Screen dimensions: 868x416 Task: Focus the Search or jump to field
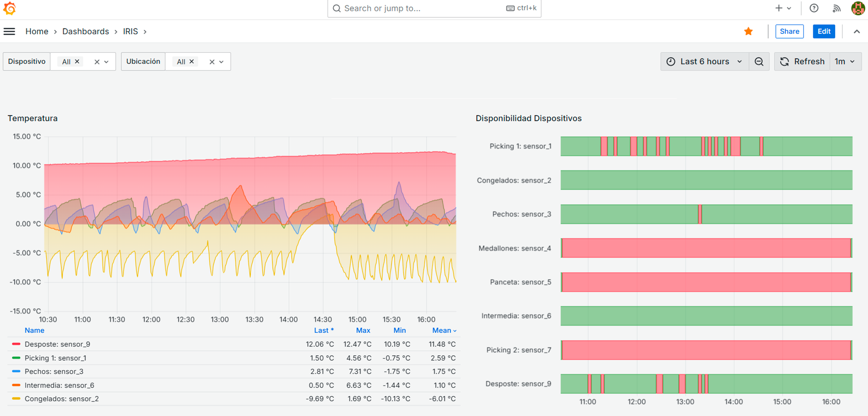tap(420, 8)
